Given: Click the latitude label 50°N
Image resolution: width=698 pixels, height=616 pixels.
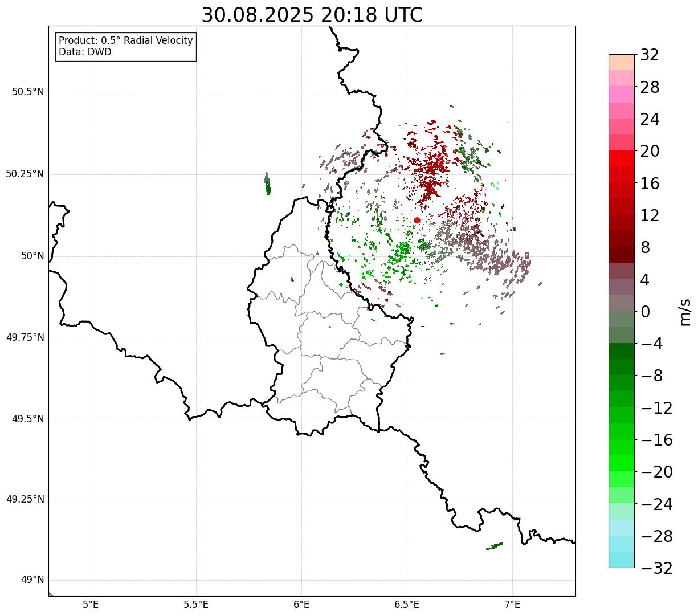Looking at the screenshot, I should click(32, 256).
